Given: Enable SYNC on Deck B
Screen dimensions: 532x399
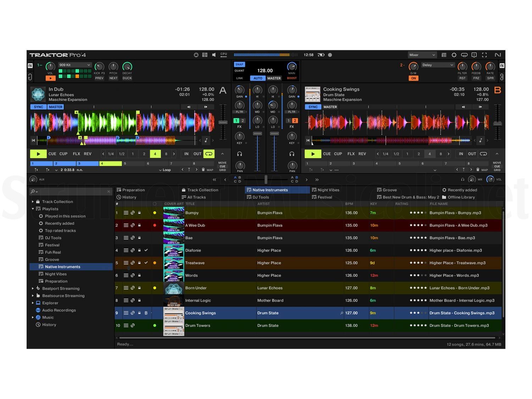Looking at the screenshot, I should (x=313, y=107).
